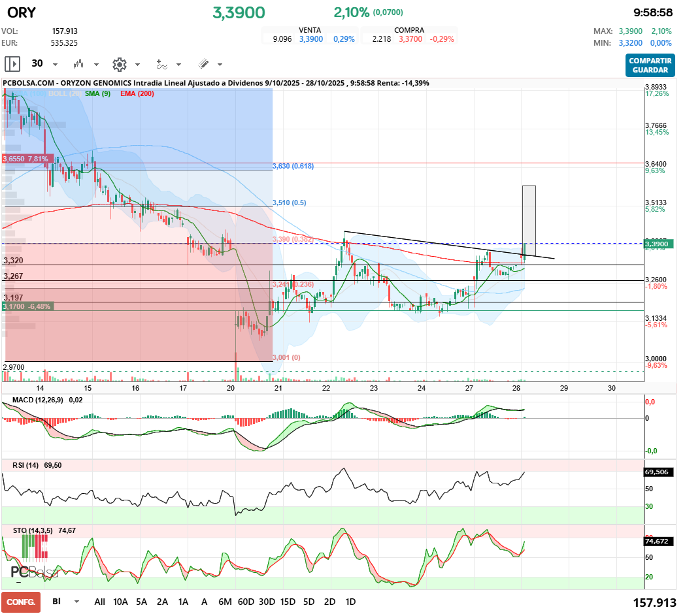Click the 3,197 horizontal line label
685x616 pixels.
[x=13, y=298]
